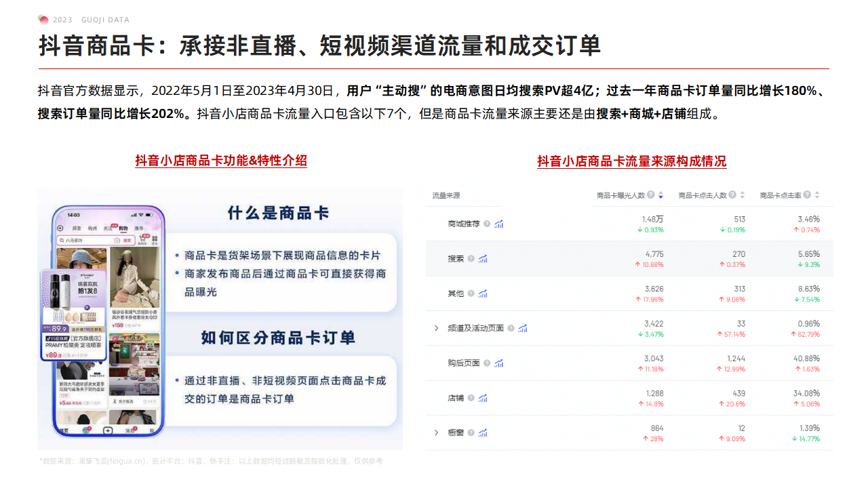Screen dimensions: 868x488
Task: Expand the 频道及活动页面 row
Action: pyautogui.click(x=437, y=328)
